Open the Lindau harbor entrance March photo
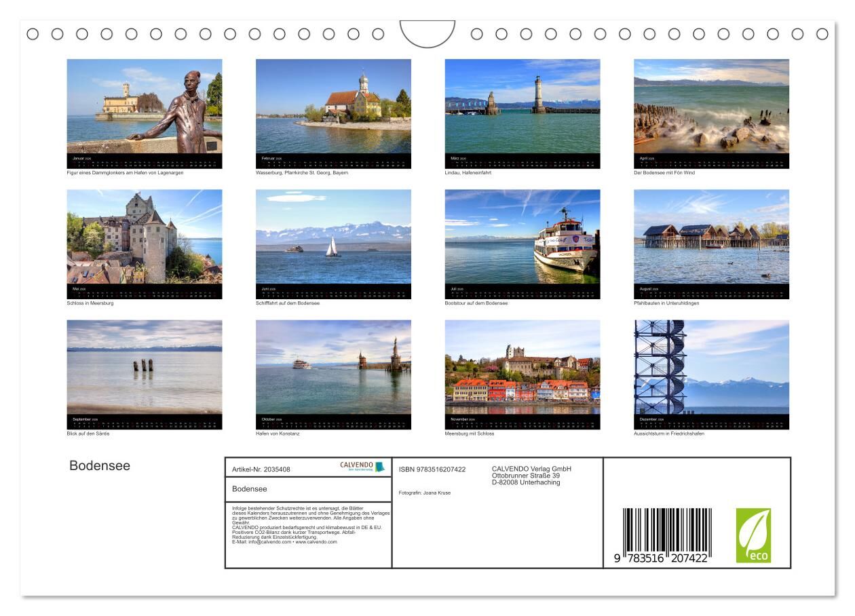 (522, 107)
